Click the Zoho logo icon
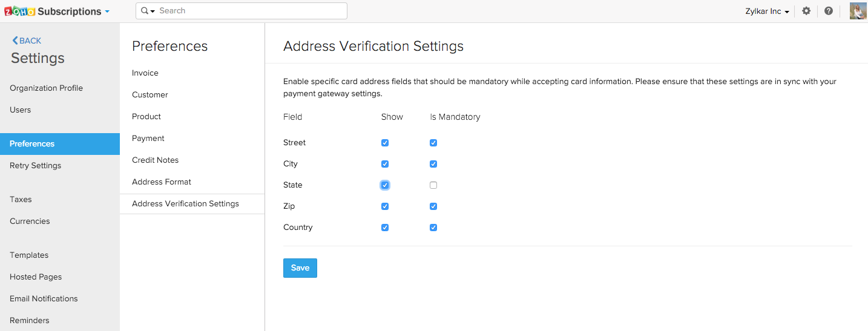 point(19,11)
